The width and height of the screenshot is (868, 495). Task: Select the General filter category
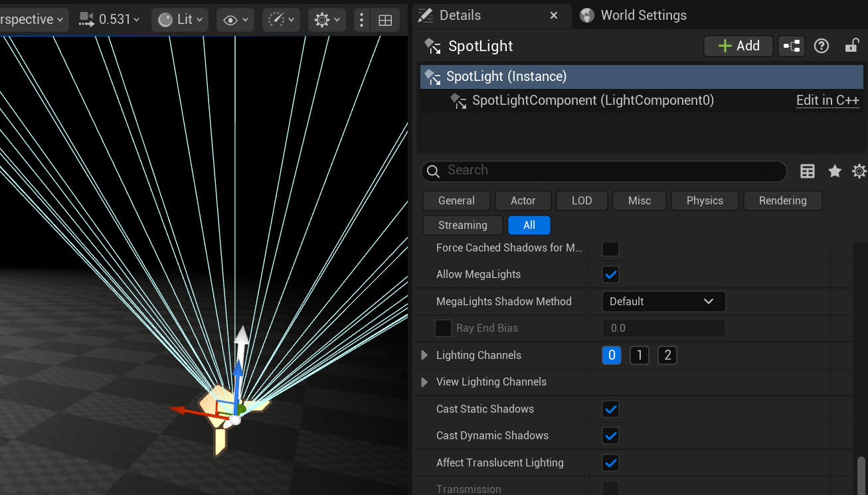456,200
